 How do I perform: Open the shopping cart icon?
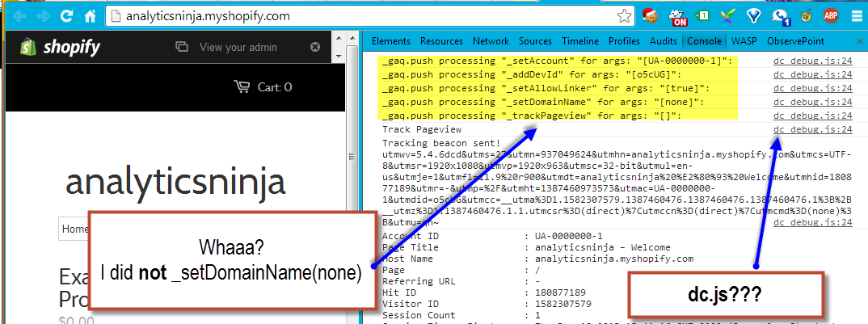click(242, 87)
